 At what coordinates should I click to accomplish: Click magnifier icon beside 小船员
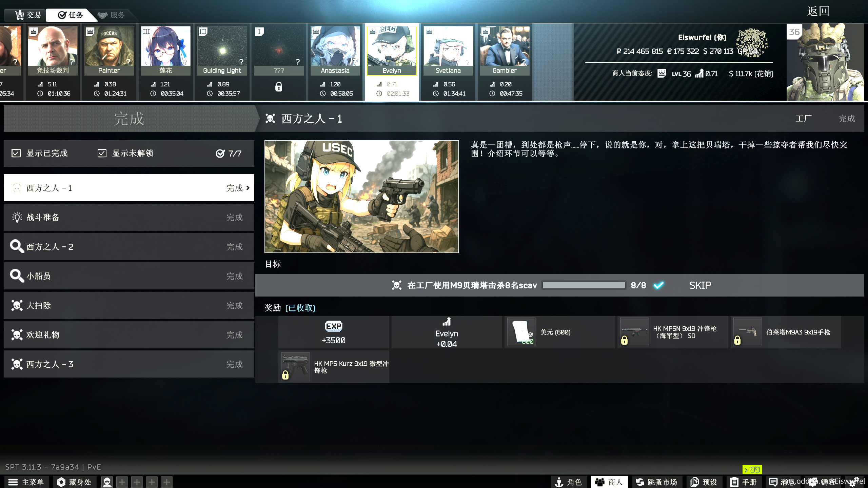[17, 276]
